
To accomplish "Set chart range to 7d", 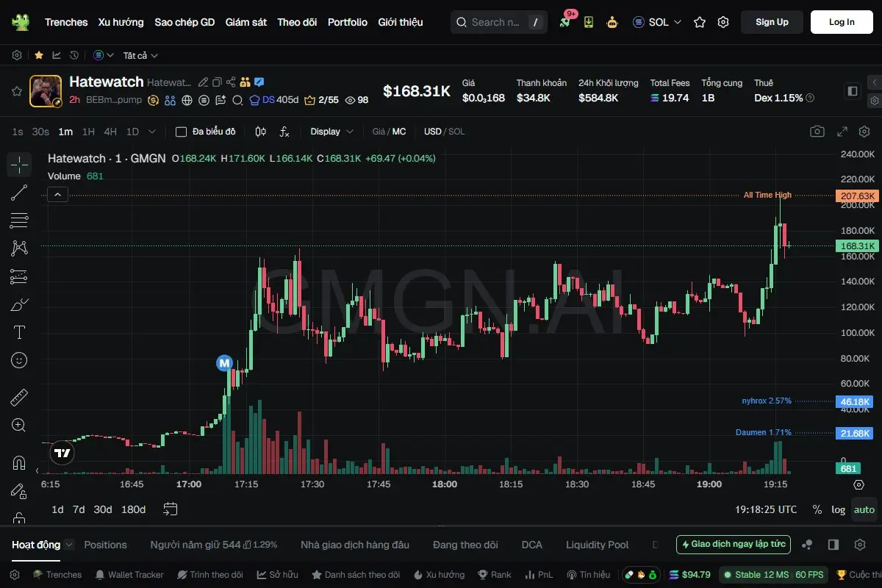I will [x=79, y=509].
